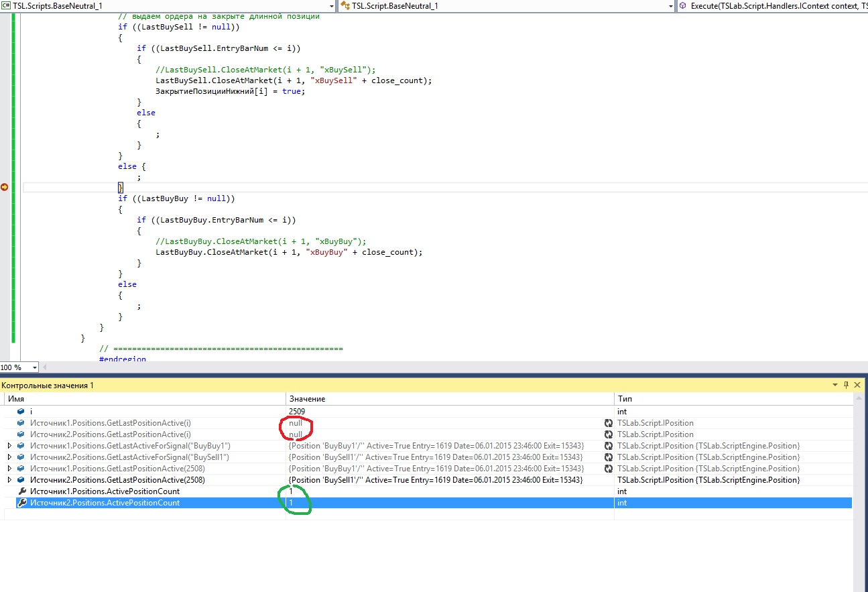Expand the GetLastActiveForSignal("BuyBuy1") watch entry
Image resolution: width=868 pixels, height=592 pixels.
click(9, 446)
